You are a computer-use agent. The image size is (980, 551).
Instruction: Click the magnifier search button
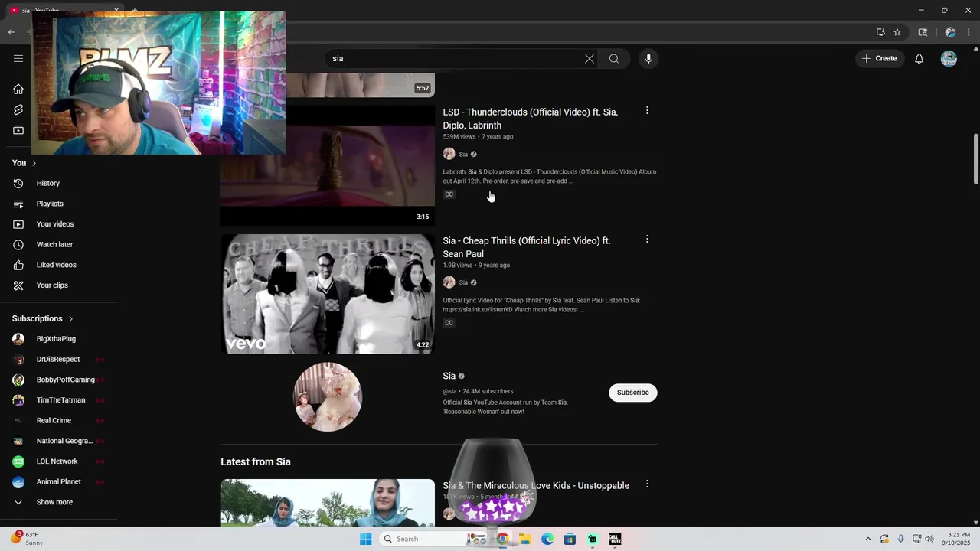click(614, 58)
